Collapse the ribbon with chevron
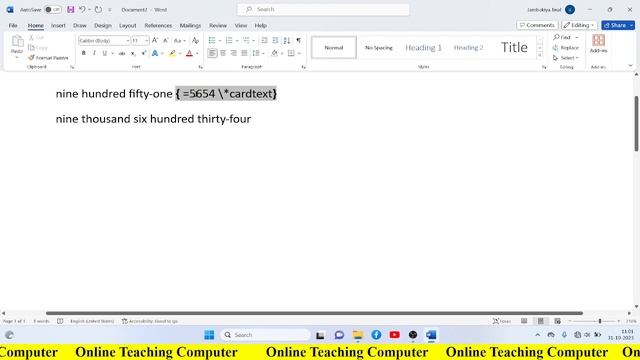The image size is (640, 360). pyautogui.click(x=631, y=66)
